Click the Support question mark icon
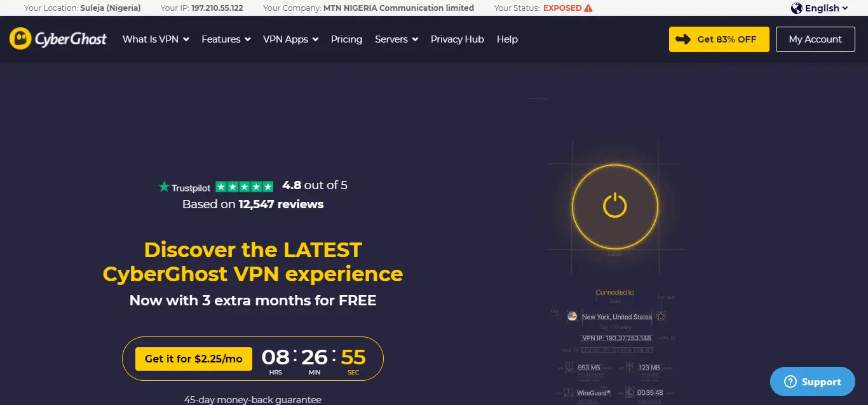 790,382
